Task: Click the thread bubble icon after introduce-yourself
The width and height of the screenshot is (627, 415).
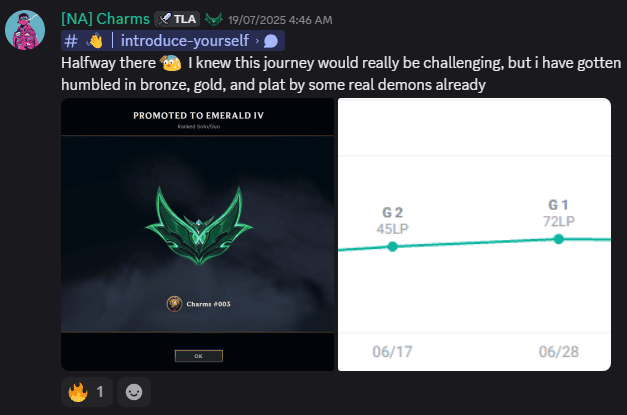Action: coord(271,41)
